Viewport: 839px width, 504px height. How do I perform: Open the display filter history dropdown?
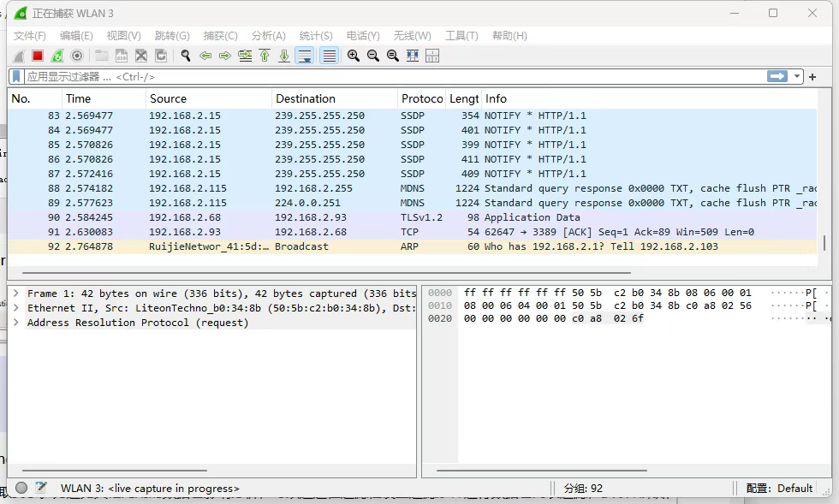click(798, 76)
